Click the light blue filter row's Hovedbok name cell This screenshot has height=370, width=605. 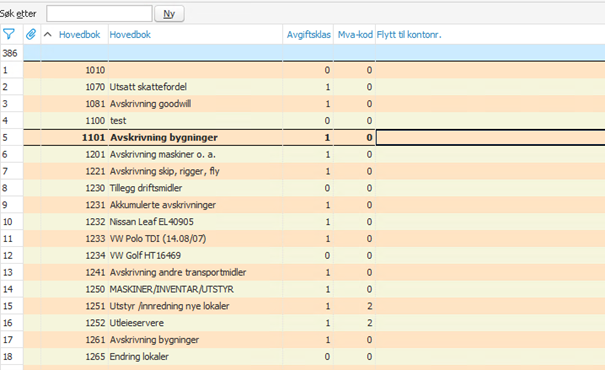195,53
